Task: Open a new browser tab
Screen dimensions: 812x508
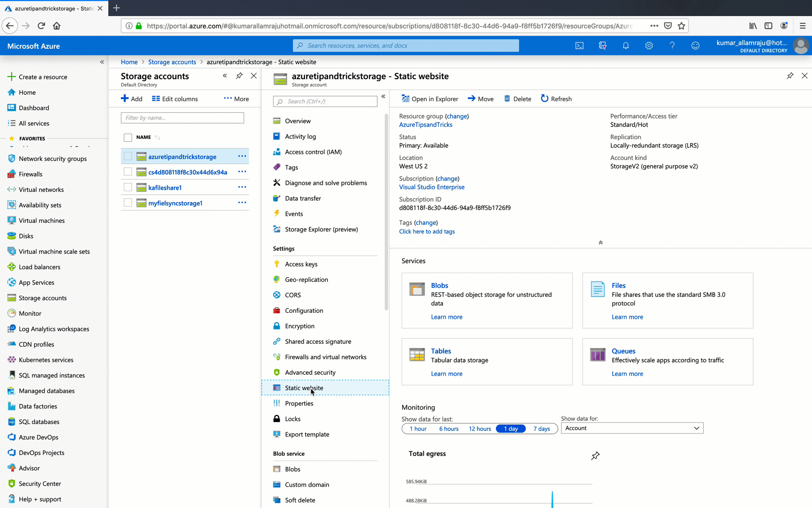Action: tap(117, 8)
